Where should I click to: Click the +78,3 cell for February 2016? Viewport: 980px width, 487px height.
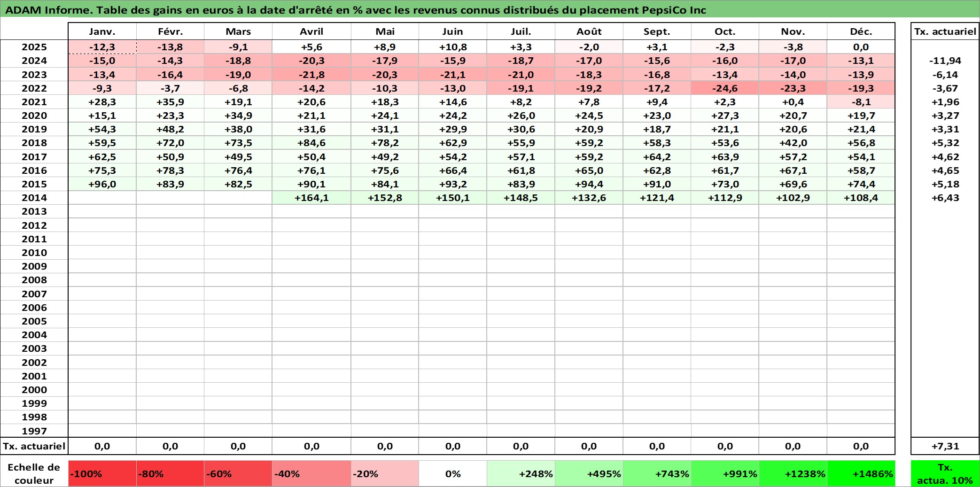click(x=170, y=170)
